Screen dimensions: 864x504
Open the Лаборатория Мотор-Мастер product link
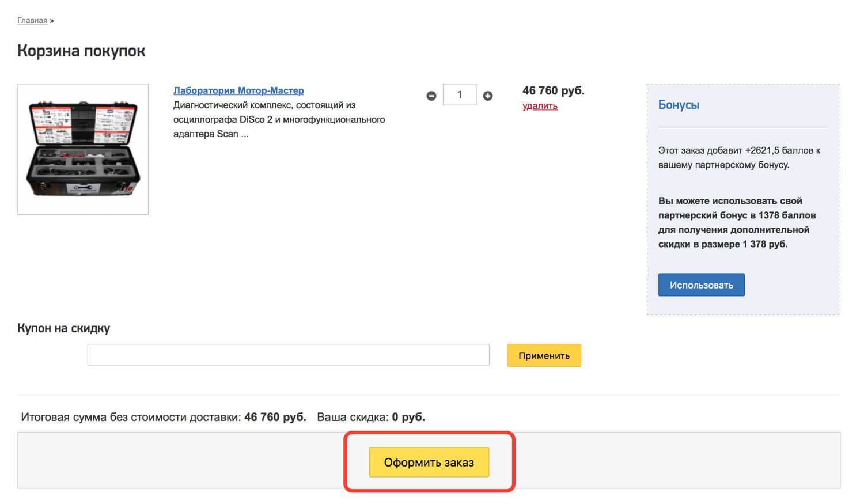click(238, 90)
